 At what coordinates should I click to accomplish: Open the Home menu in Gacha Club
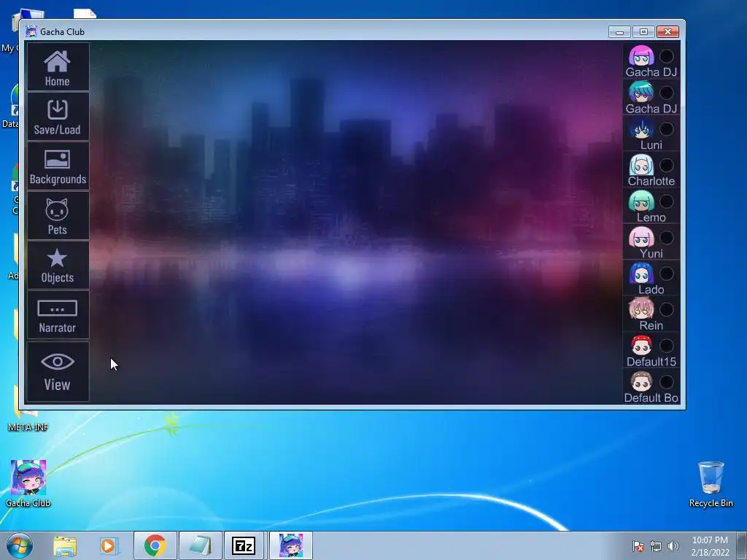click(x=58, y=67)
